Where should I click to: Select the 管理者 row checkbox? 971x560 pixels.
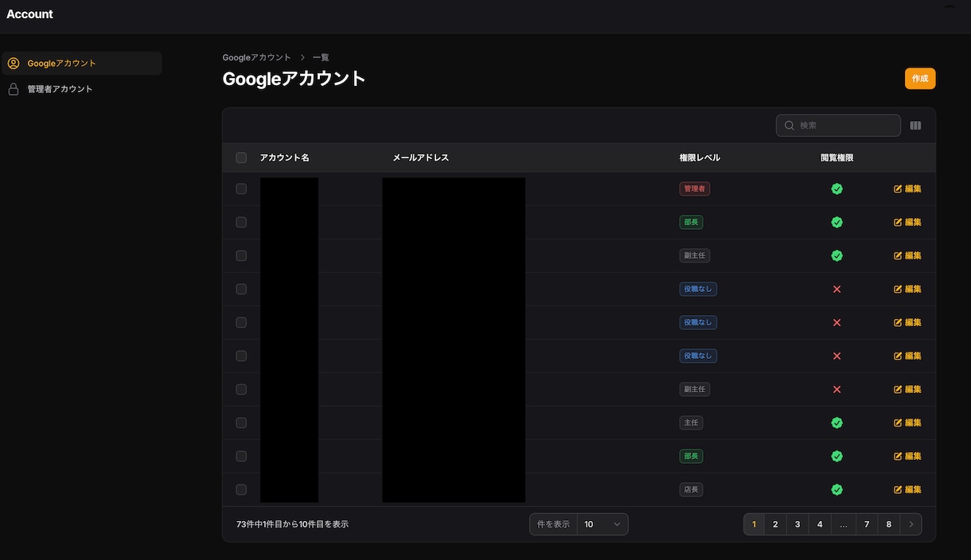pos(241,189)
